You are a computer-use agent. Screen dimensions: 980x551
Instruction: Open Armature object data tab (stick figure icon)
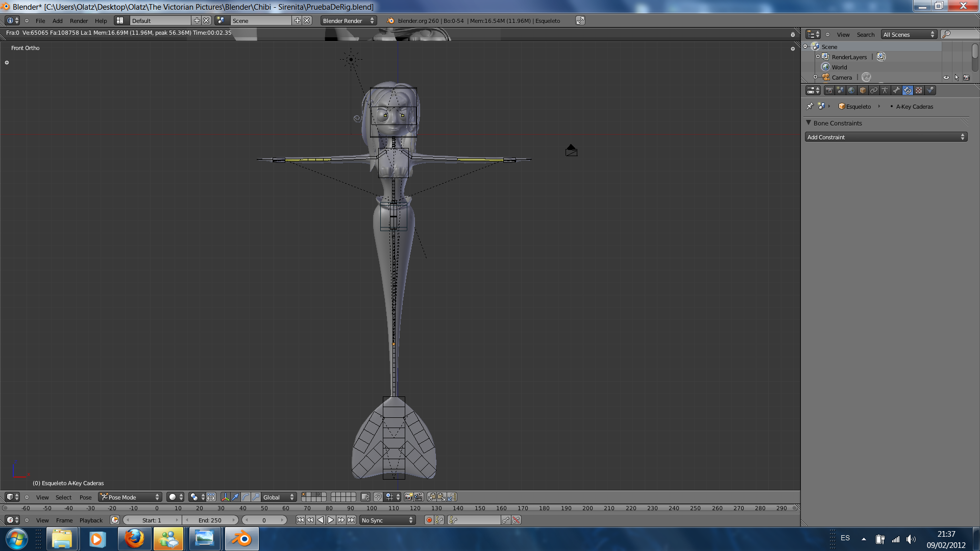click(x=885, y=90)
